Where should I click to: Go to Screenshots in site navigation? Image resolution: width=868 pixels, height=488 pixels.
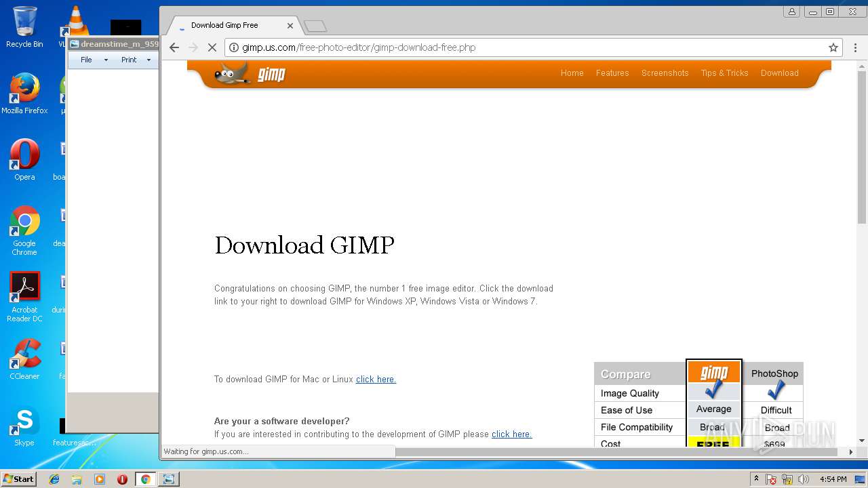[665, 73]
